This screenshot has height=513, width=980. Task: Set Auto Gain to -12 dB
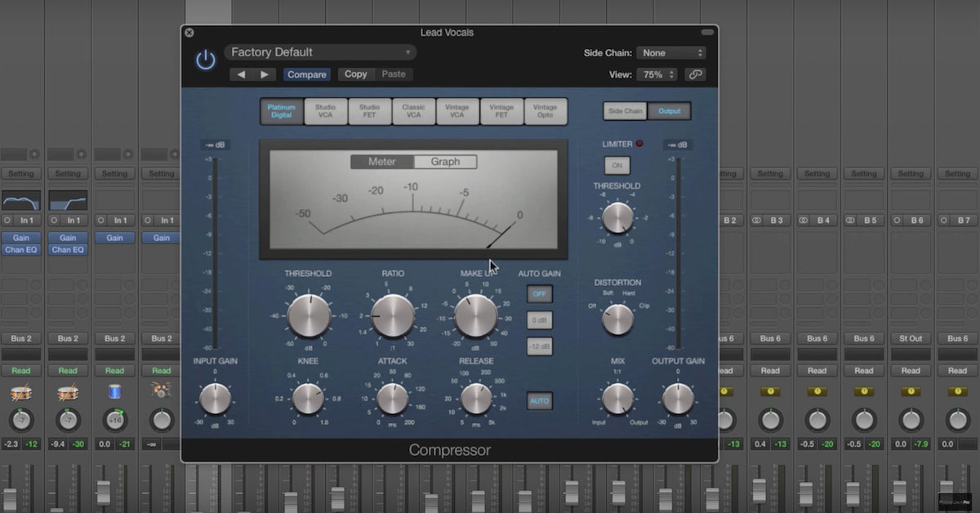click(539, 346)
